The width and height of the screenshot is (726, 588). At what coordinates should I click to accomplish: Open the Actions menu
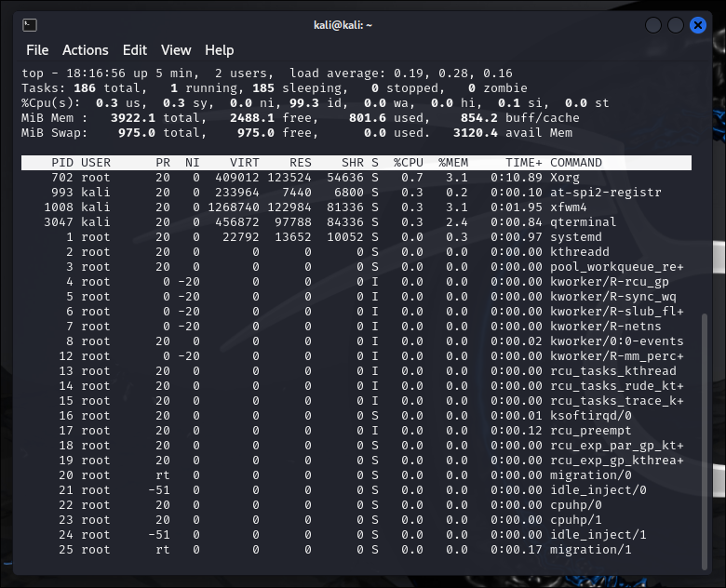86,50
